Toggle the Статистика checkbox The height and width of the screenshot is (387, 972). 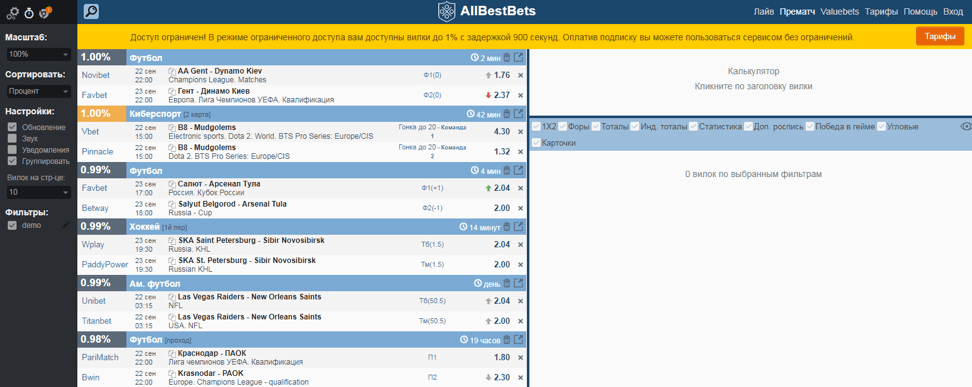tap(693, 127)
